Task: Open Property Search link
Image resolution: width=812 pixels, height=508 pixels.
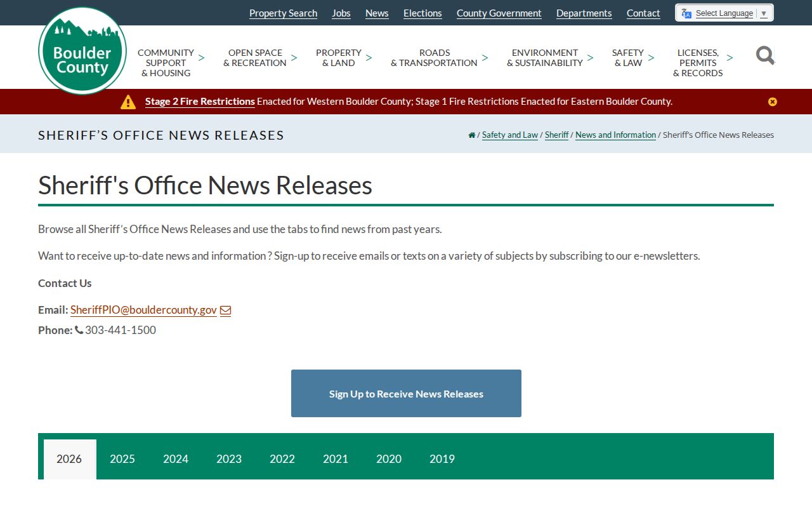Action: coord(283,13)
